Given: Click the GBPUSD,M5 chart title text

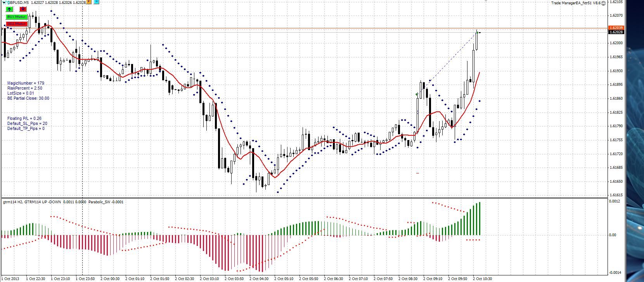Looking at the screenshot, I should 18,2.
